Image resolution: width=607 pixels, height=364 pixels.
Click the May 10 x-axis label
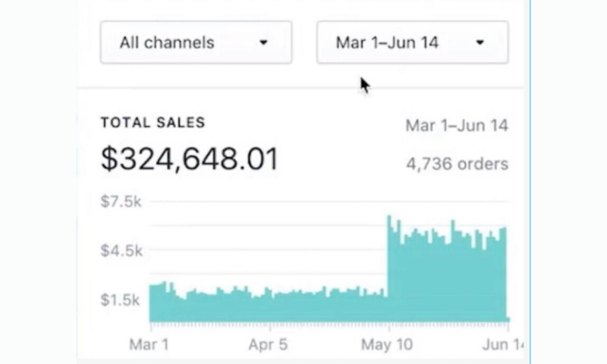tap(388, 344)
